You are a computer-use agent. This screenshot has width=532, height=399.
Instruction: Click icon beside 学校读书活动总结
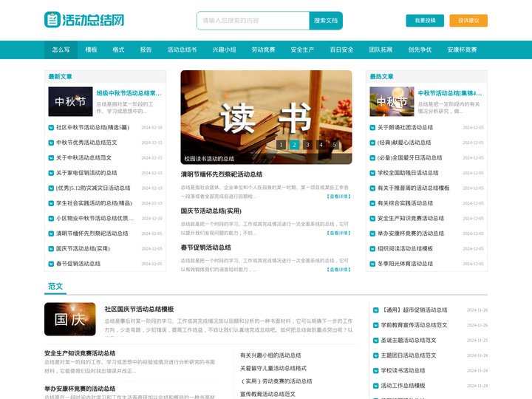click(376, 370)
